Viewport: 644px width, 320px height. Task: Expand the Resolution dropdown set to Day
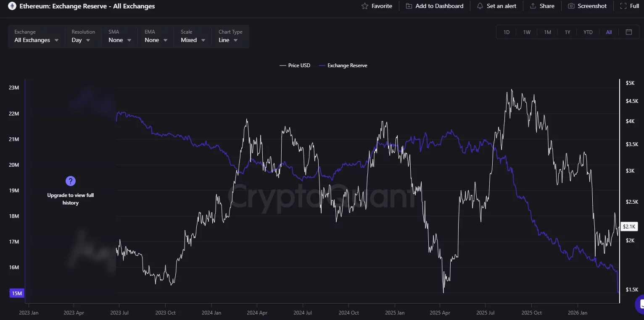pos(80,40)
